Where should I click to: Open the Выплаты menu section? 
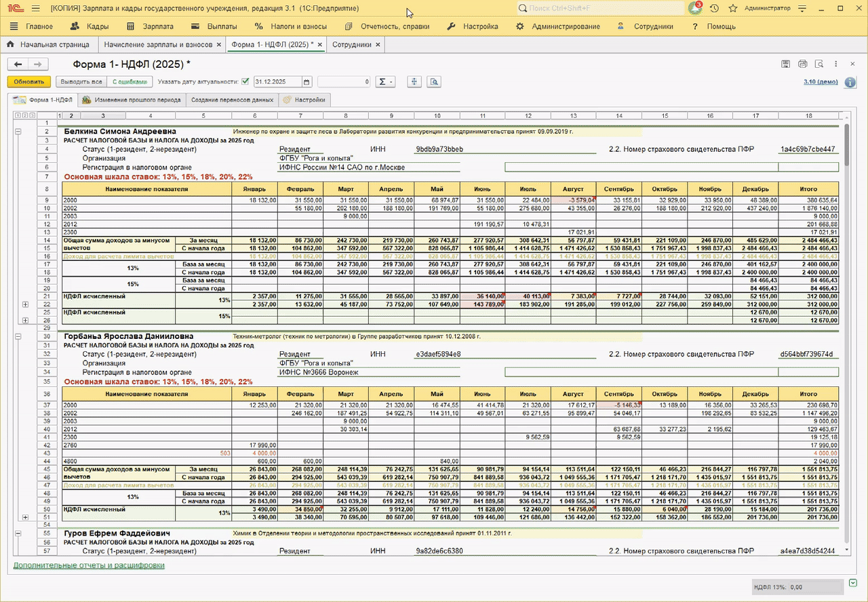(214, 26)
